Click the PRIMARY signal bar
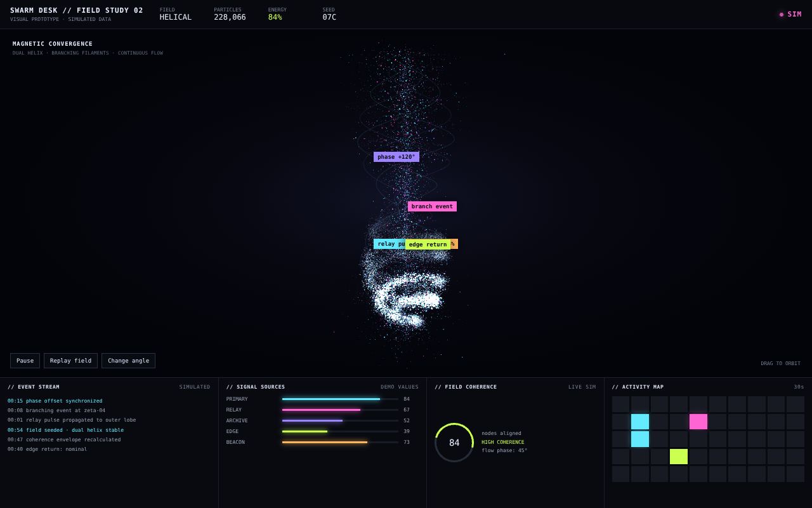 point(340,399)
